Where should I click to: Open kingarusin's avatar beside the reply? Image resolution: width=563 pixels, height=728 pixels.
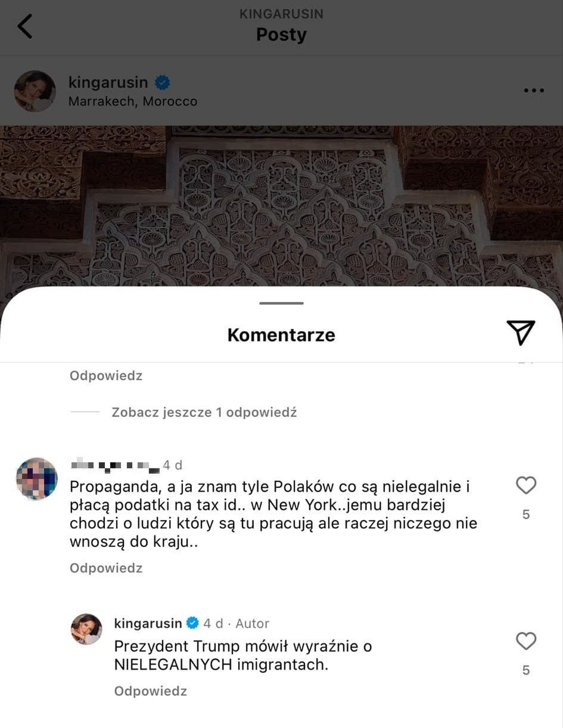86,629
